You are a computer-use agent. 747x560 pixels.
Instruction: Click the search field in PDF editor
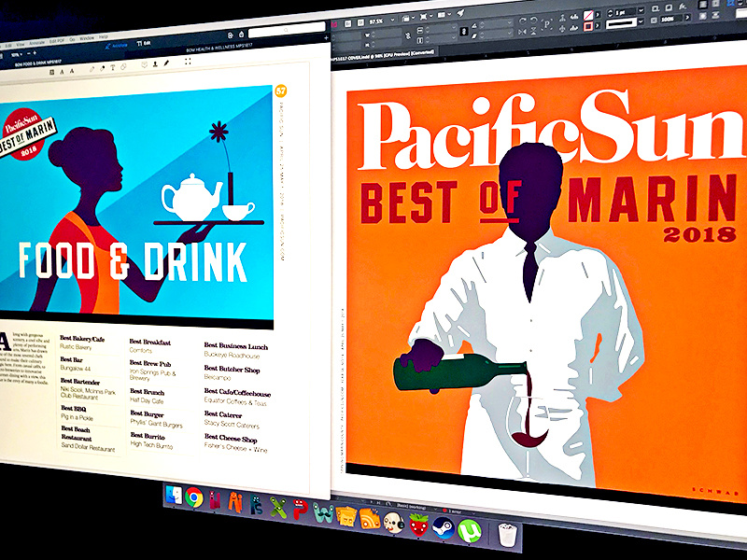(287, 31)
